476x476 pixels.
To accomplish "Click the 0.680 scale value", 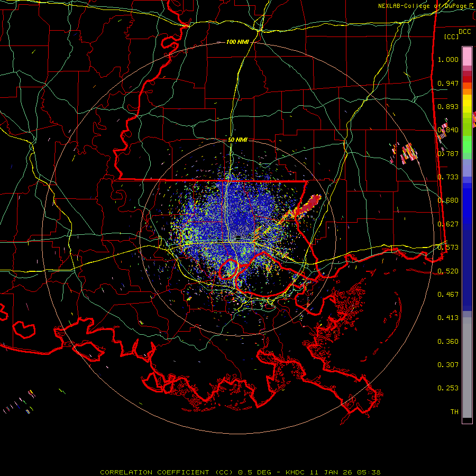I will [448, 200].
